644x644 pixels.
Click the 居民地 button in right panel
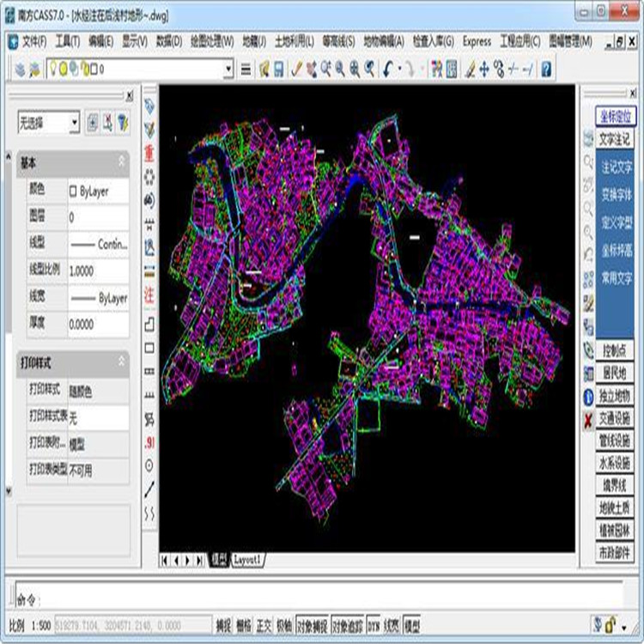coord(615,374)
